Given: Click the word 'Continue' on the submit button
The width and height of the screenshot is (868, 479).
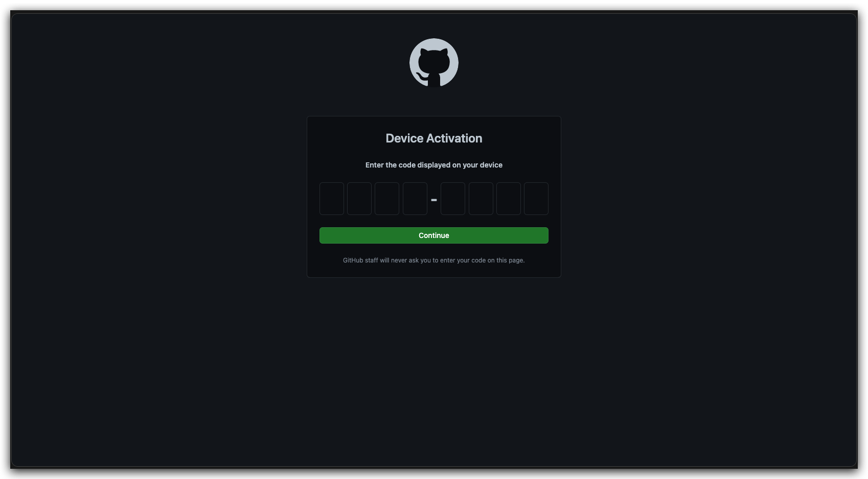Looking at the screenshot, I should [434, 235].
